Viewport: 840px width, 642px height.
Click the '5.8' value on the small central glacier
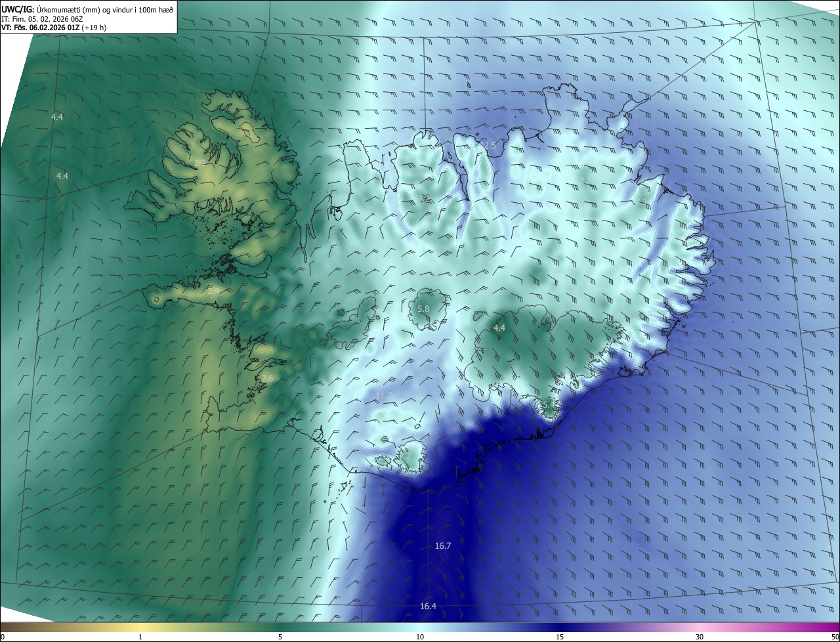tap(423, 309)
